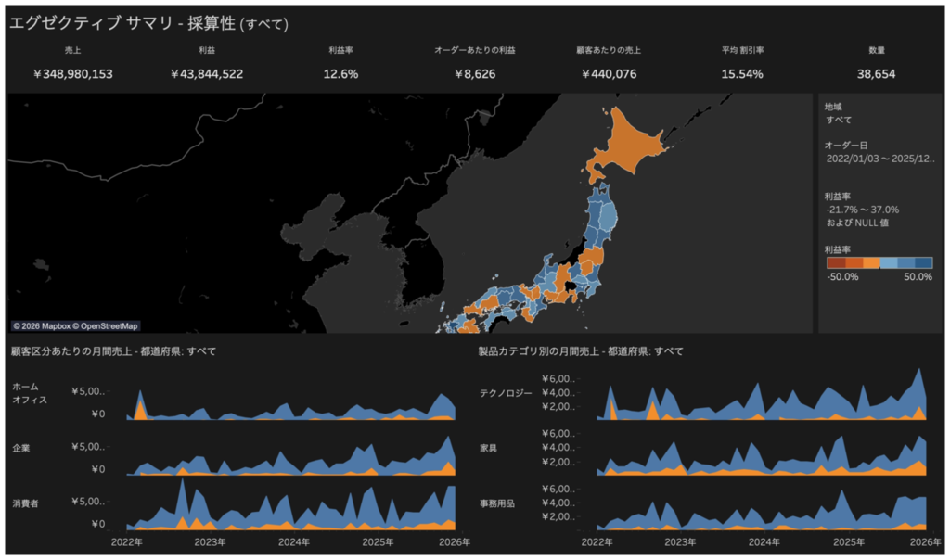The height and width of the screenshot is (560, 950).
Task: Select the 企業 row label
Action: tap(21, 448)
